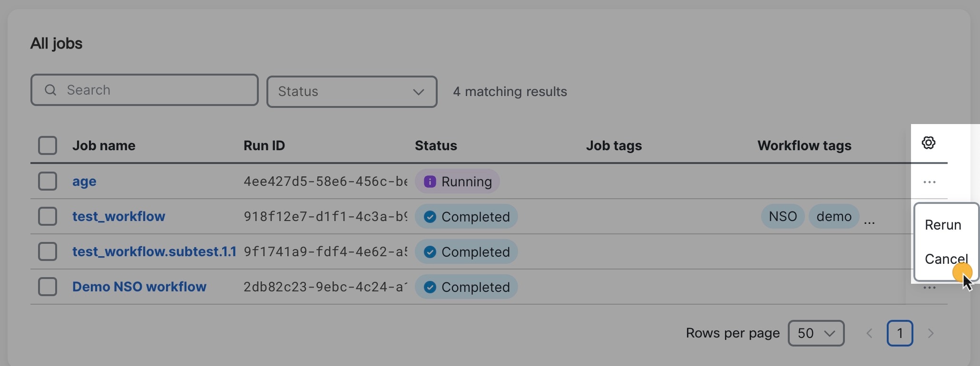980x366 pixels.
Task: Click the search magnifying glass icon
Action: click(51, 90)
